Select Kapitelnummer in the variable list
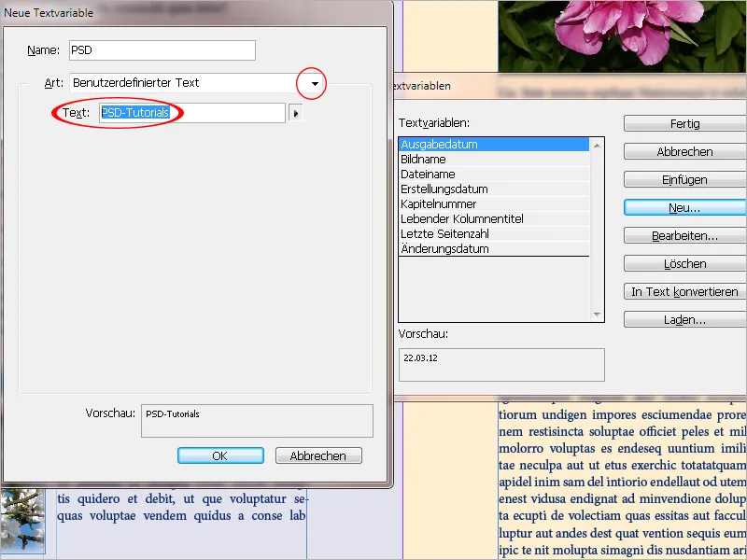 [x=494, y=203]
